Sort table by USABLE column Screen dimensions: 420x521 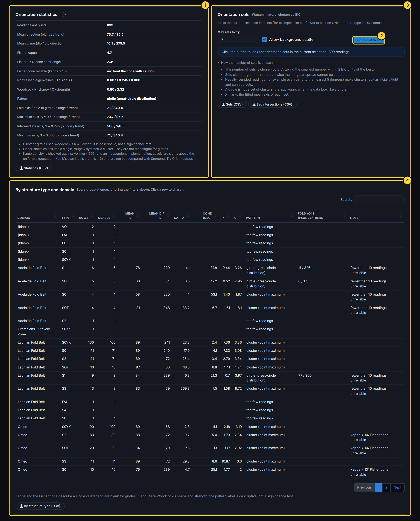106,216
